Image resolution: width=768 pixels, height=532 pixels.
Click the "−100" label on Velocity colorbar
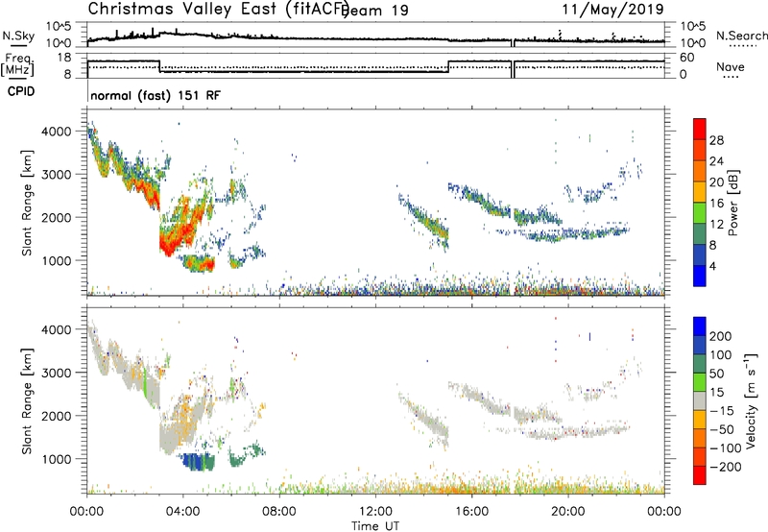[725, 448]
